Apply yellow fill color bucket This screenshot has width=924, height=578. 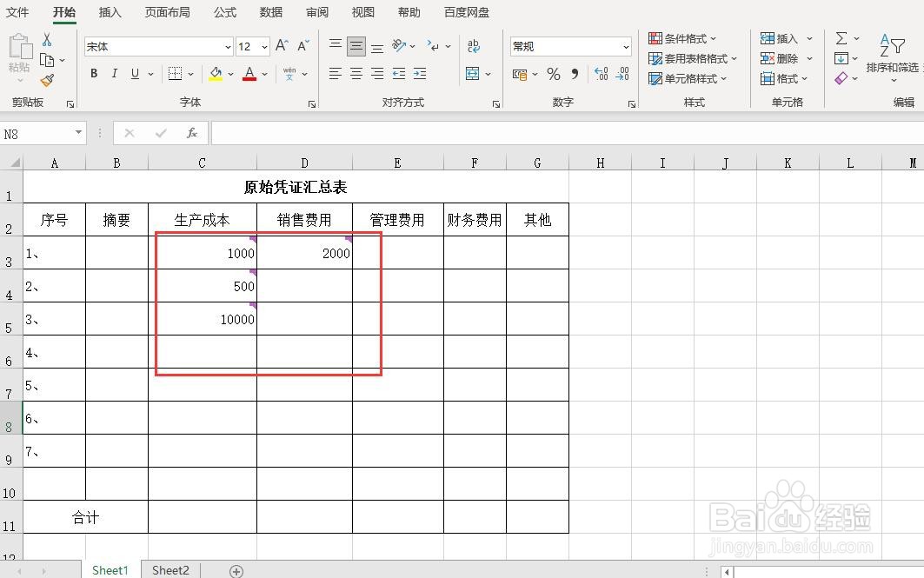[x=216, y=74]
